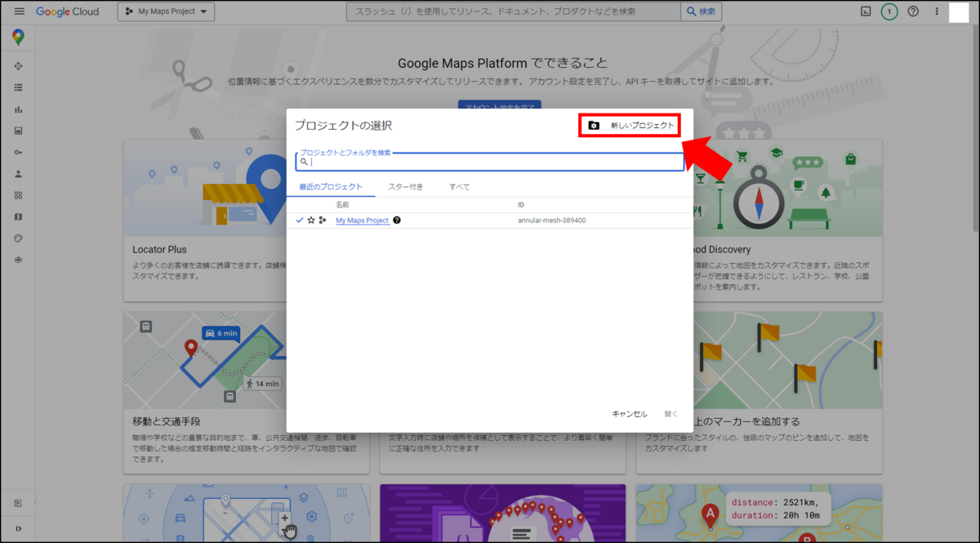
Task: Open the release notes icon in lower sidebar
Action: coord(18,502)
